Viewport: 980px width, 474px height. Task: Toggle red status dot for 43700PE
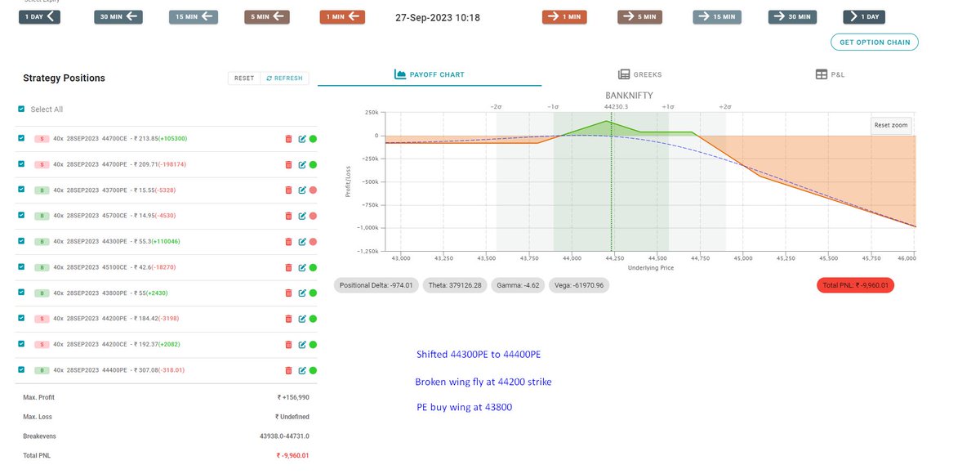tap(313, 190)
